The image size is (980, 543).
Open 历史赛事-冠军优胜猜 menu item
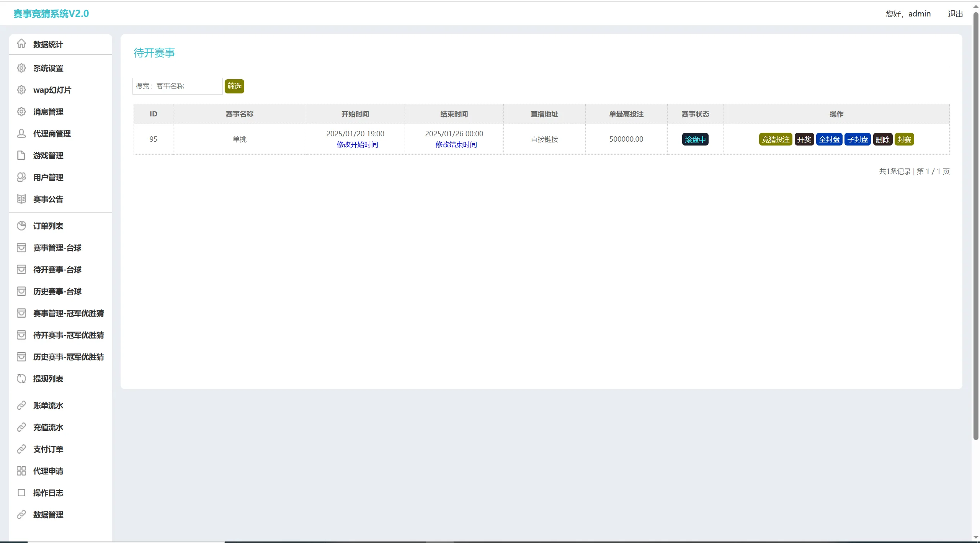[x=68, y=357]
